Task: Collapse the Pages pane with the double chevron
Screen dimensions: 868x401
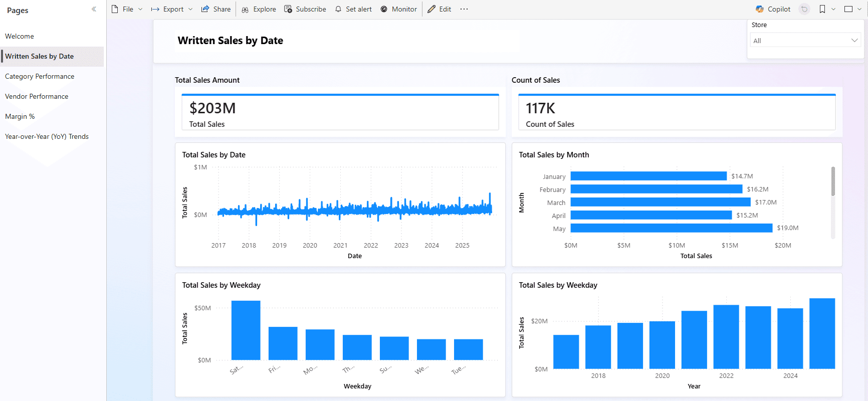Action: [94, 9]
